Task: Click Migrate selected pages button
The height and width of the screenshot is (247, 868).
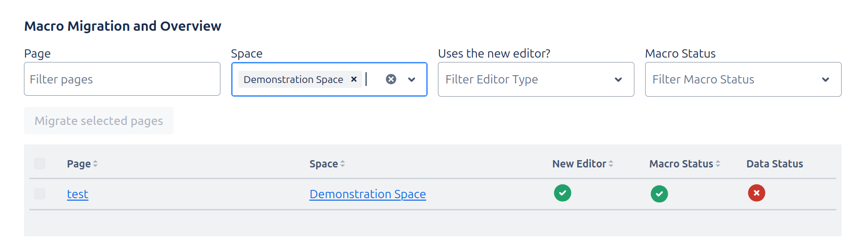Action: click(x=99, y=121)
